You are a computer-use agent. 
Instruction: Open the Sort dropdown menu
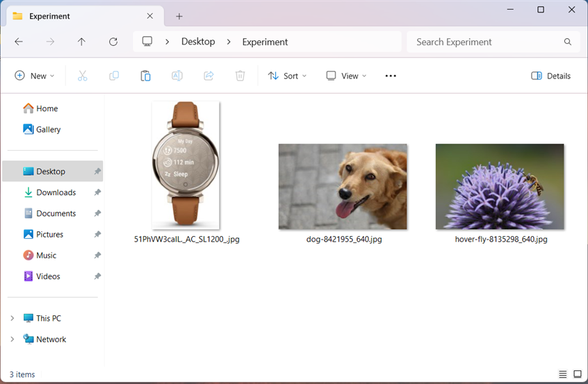pyautogui.click(x=287, y=76)
